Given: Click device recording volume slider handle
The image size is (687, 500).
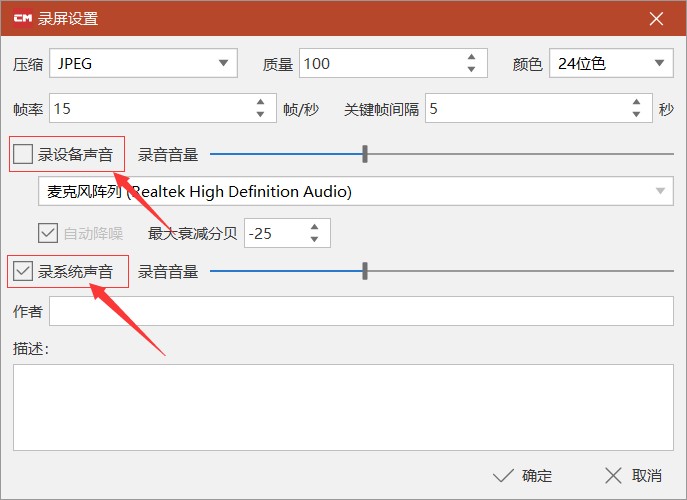Looking at the screenshot, I should click(365, 154).
